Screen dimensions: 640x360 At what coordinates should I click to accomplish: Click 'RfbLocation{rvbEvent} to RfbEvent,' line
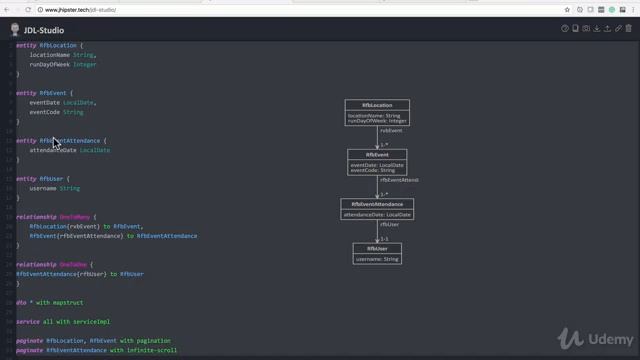86,226
